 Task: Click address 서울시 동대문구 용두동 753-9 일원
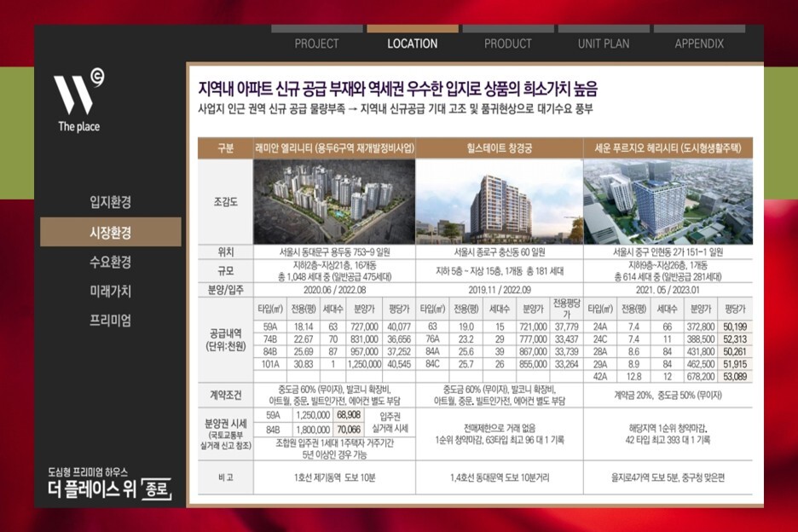tap(334, 252)
